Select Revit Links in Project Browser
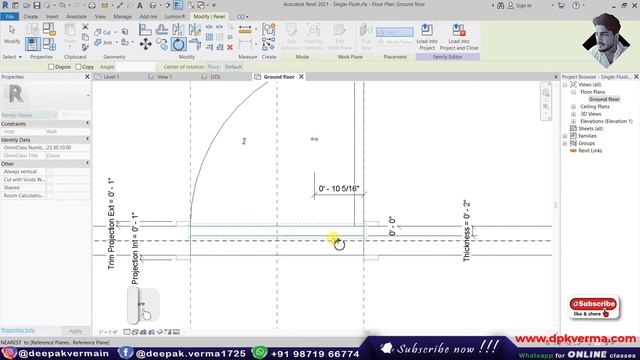 tap(590, 151)
